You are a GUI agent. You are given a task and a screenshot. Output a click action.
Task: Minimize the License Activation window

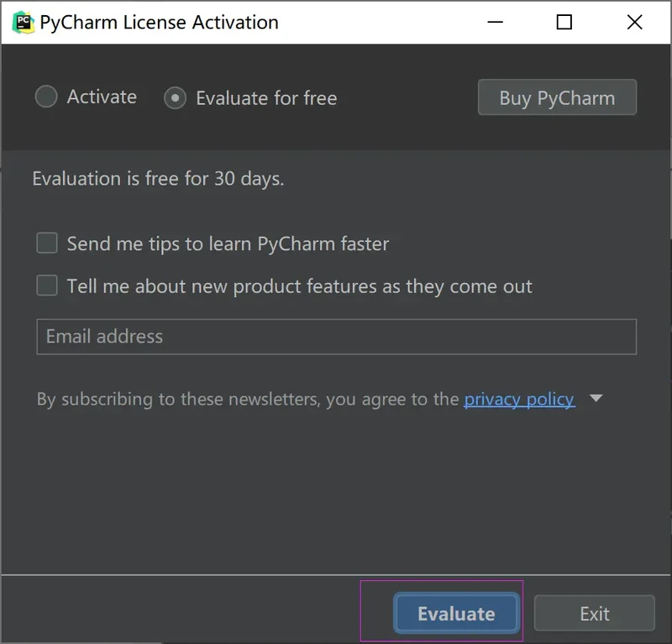tap(495, 23)
